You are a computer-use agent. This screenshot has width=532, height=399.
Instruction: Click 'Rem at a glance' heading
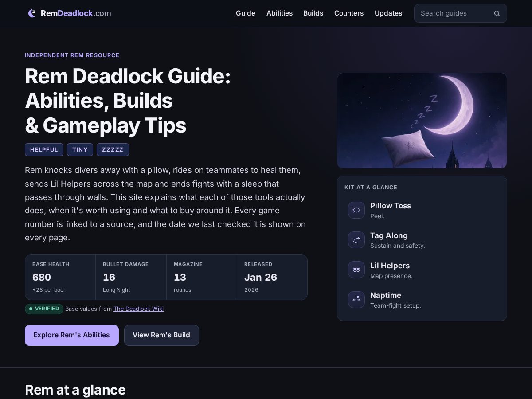(x=75, y=390)
